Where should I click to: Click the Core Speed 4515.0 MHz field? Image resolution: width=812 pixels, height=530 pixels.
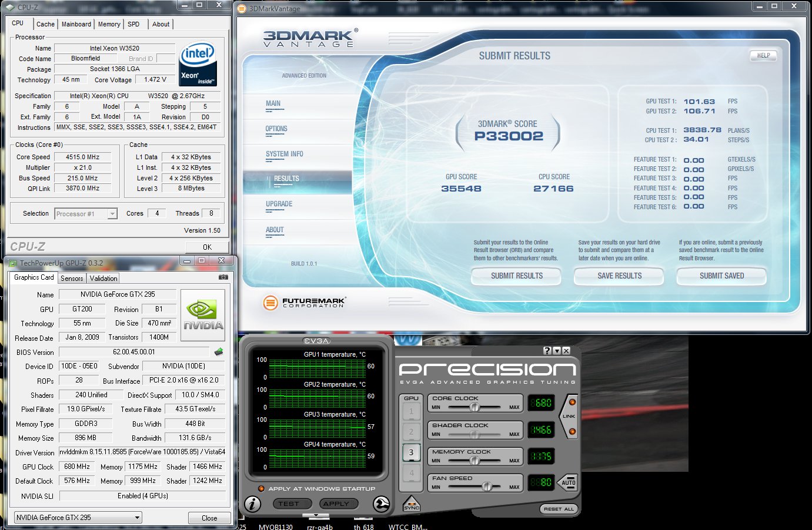click(83, 157)
